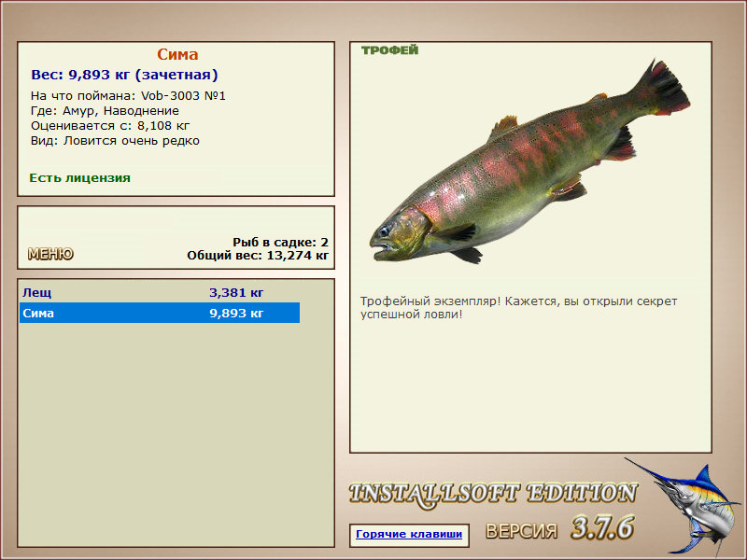Click the Общий вес: 13,274 кг total

pyautogui.click(x=258, y=255)
